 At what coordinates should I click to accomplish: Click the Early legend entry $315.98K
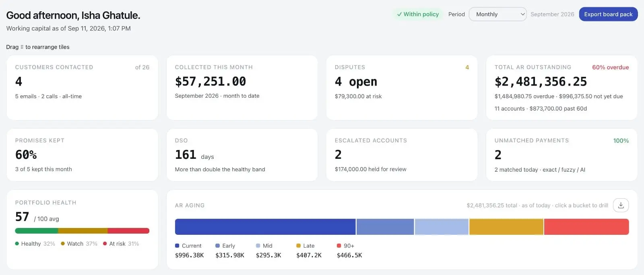click(x=230, y=250)
